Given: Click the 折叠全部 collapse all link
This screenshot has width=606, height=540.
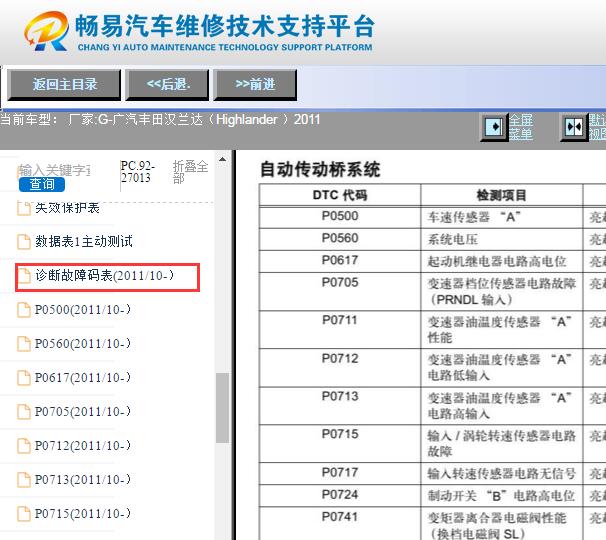Looking at the screenshot, I should point(190,172).
